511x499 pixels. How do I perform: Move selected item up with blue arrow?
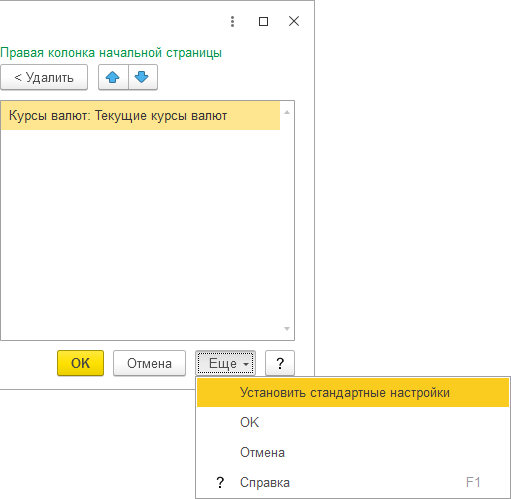[x=113, y=77]
